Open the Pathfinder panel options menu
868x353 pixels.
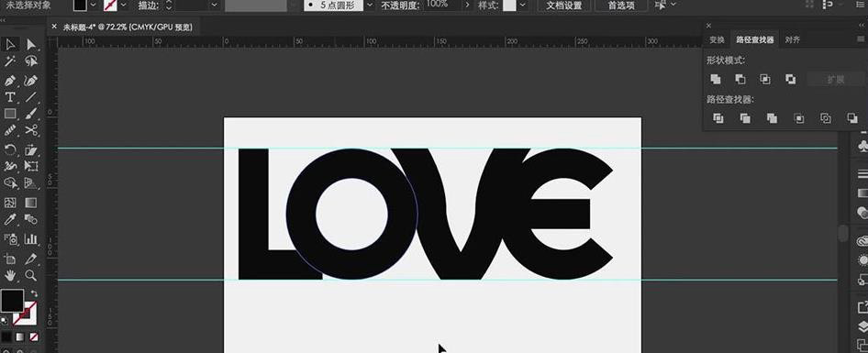coord(861,39)
